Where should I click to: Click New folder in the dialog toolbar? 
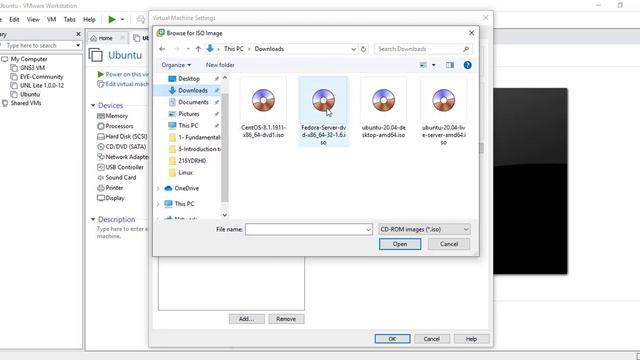(220, 65)
